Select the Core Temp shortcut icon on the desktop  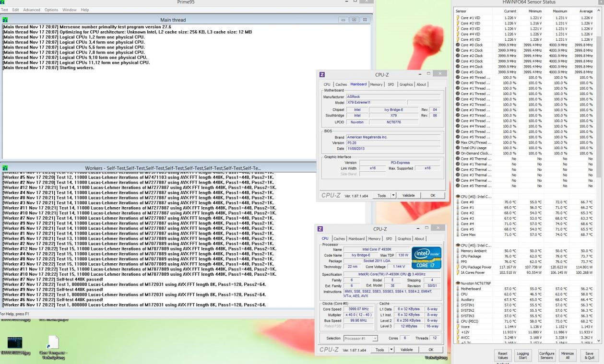coord(53,343)
